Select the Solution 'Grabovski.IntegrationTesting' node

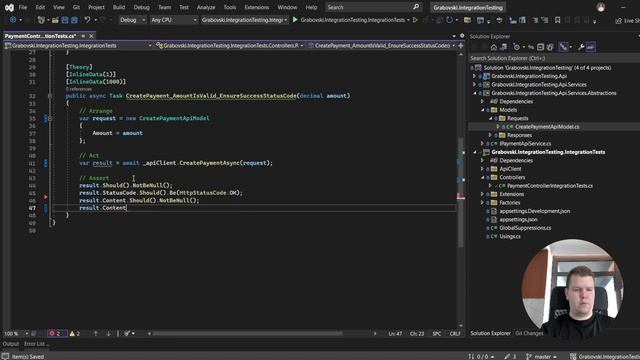click(x=547, y=68)
